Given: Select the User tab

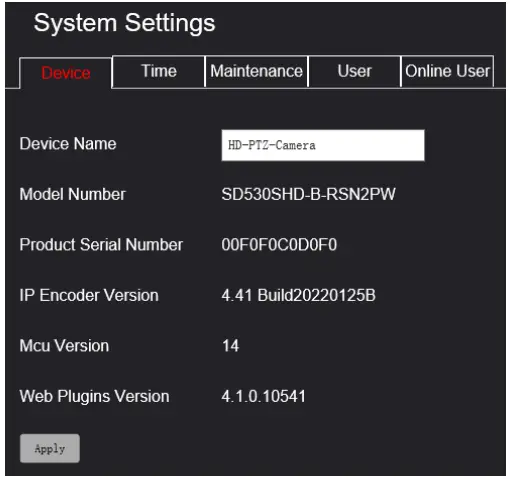Looking at the screenshot, I should pos(354,71).
